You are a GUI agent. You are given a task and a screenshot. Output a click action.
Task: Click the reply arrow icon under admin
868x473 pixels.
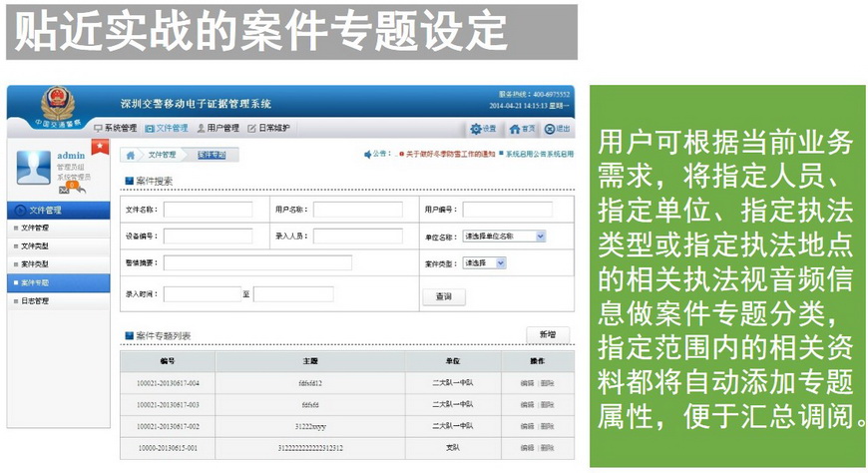pos(81,190)
